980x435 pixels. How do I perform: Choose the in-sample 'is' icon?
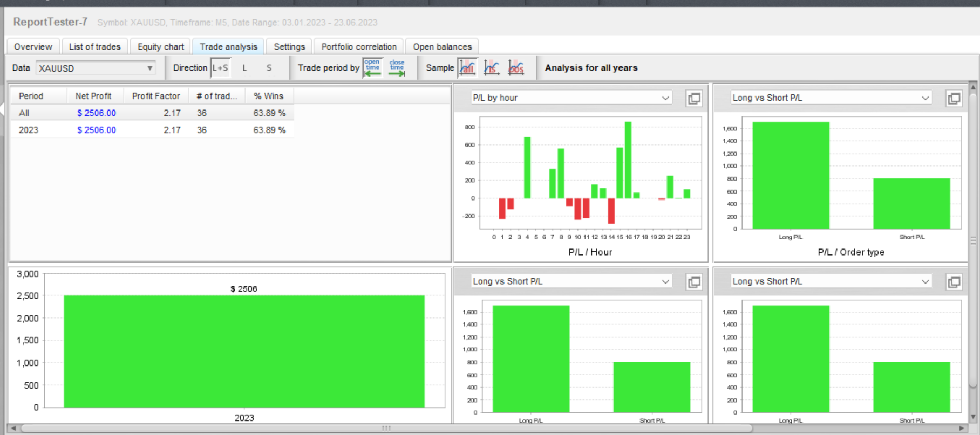pyautogui.click(x=492, y=68)
